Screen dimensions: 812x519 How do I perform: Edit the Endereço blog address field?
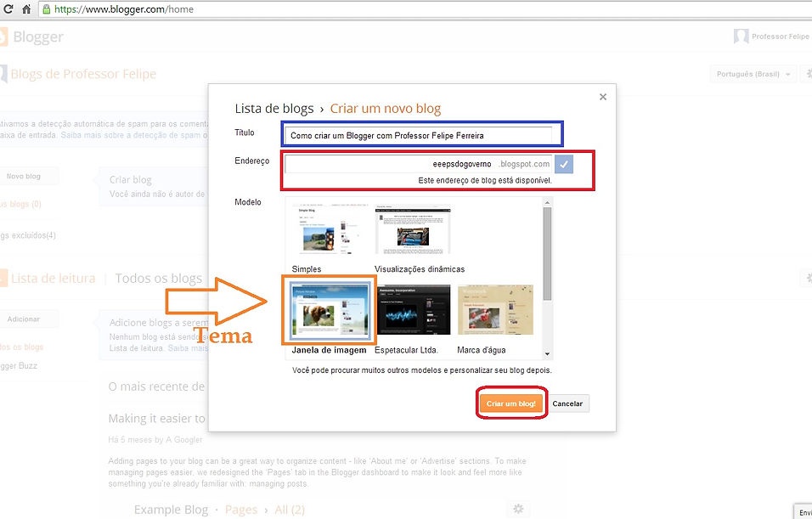(x=419, y=164)
